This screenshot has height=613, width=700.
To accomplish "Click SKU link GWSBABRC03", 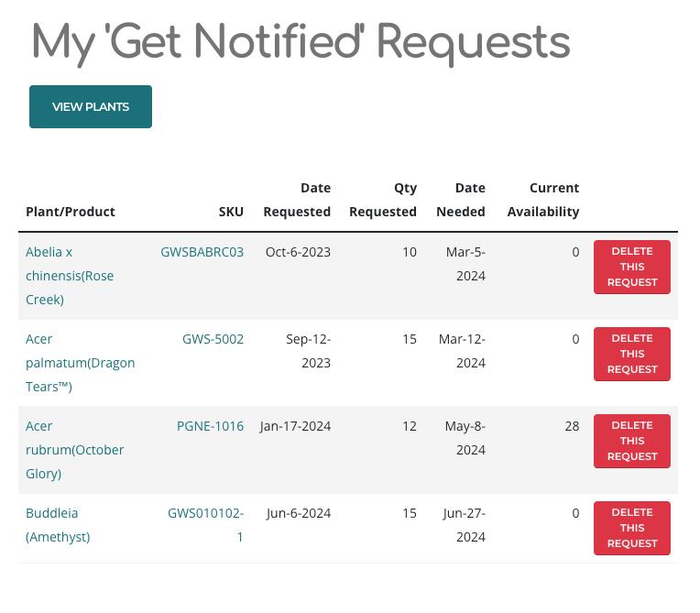I will pos(202,252).
